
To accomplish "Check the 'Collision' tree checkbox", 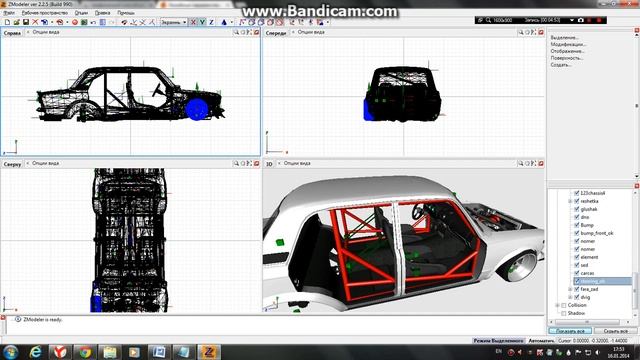I will (564, 305).
